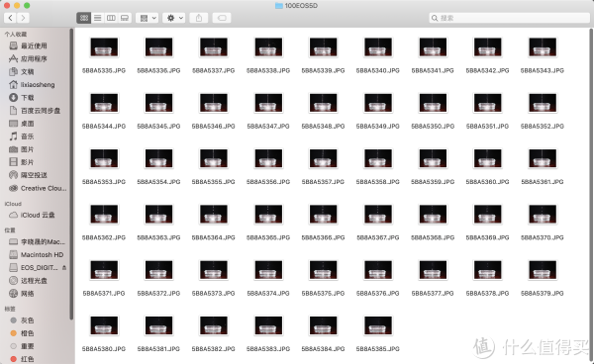Open the gear action menu
This screenshot has width=594, height=364.
pyautogui.click(x=174, y=18)
